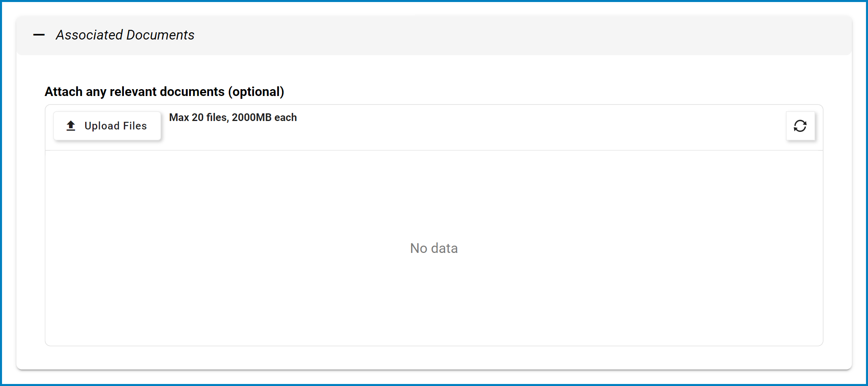Click the '2000MB each' size limit text

pos(264,117)
